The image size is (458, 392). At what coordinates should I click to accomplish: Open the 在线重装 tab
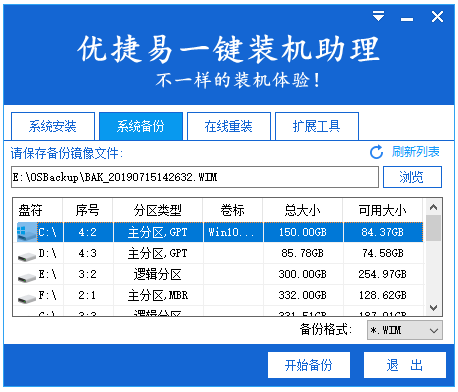pos(229,126)
